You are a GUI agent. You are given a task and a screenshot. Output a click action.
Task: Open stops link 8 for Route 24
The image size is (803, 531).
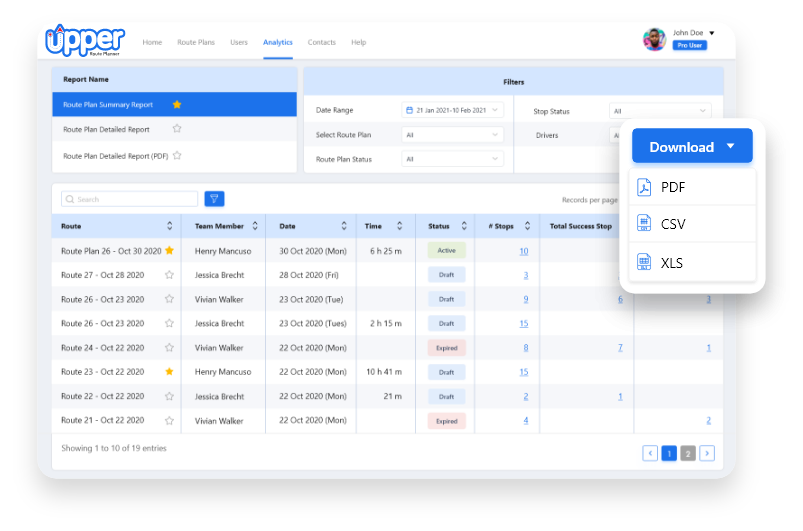[x=525, y=348]
